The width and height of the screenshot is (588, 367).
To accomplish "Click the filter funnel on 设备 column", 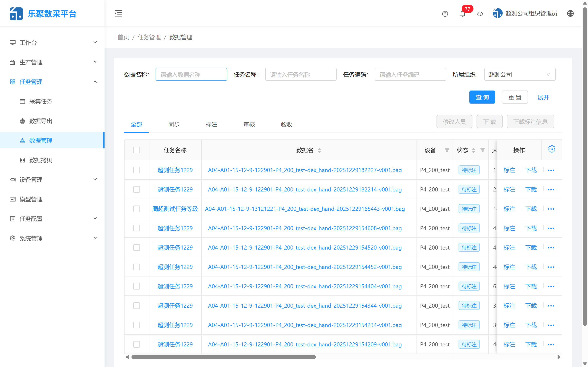I will point(447,150).
